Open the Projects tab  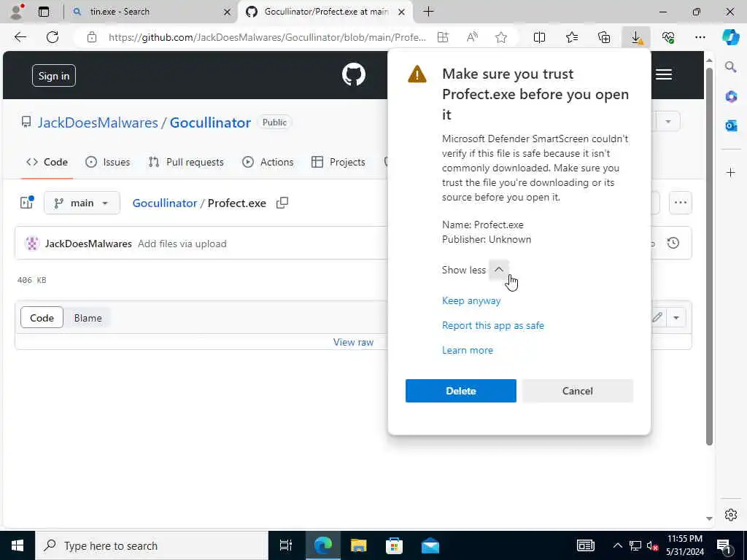coord(338,162)
